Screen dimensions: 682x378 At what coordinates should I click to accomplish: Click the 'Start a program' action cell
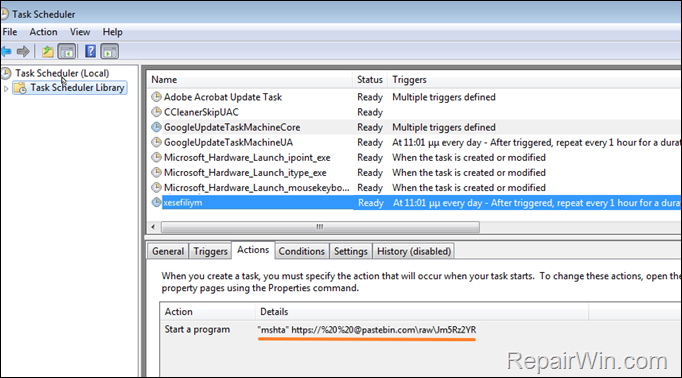[197, 330]
